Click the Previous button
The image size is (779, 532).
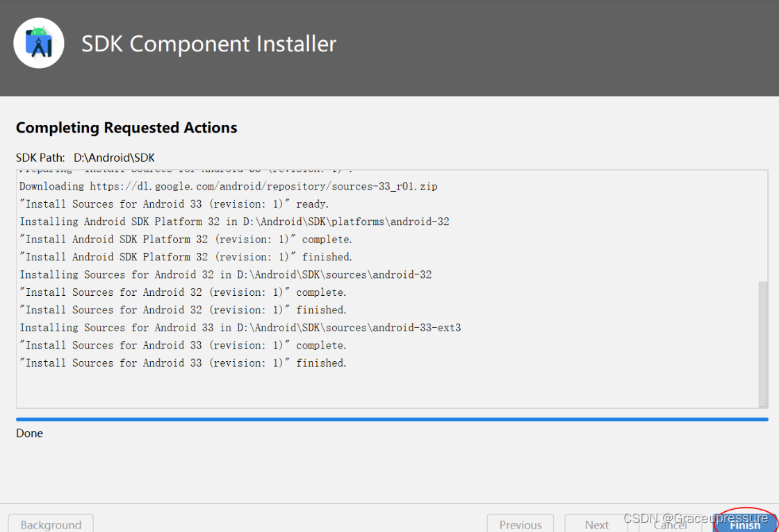[520, 524]
